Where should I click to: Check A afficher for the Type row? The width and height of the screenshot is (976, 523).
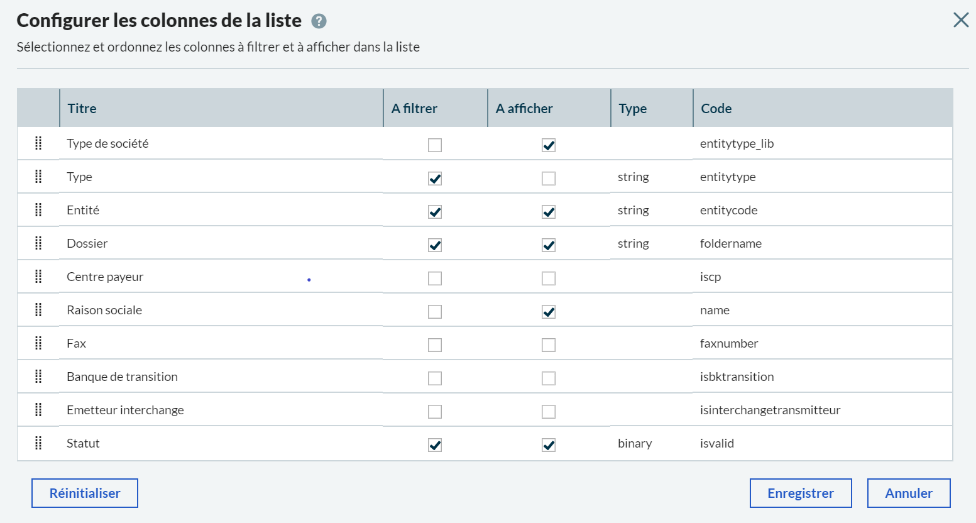(x=548, y=178)
